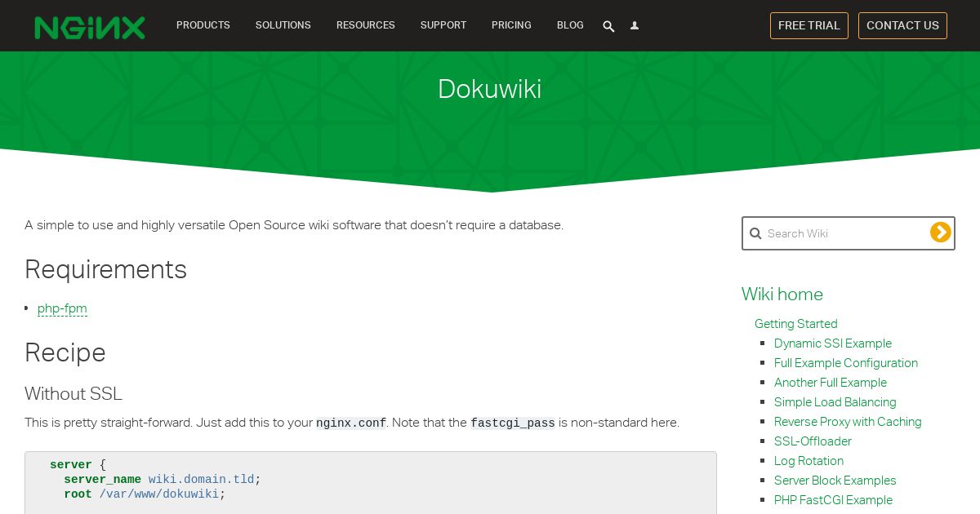Image resolution: width=980 pixels, height=514 pixels.
Task: Open Server Block Examples page
Action: coord(835,481)
